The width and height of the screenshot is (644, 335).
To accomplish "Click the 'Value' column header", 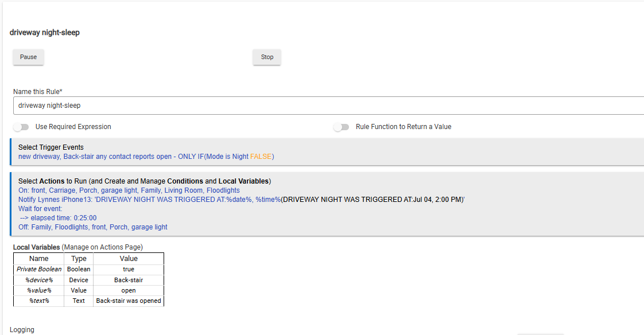I will 129,259.
